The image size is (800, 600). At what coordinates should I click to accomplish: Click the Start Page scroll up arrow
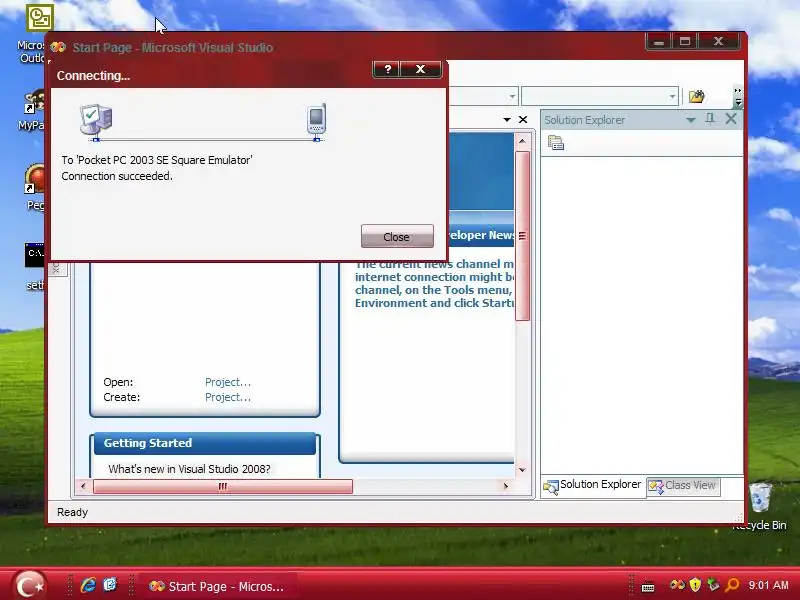(x=522, y=141)
